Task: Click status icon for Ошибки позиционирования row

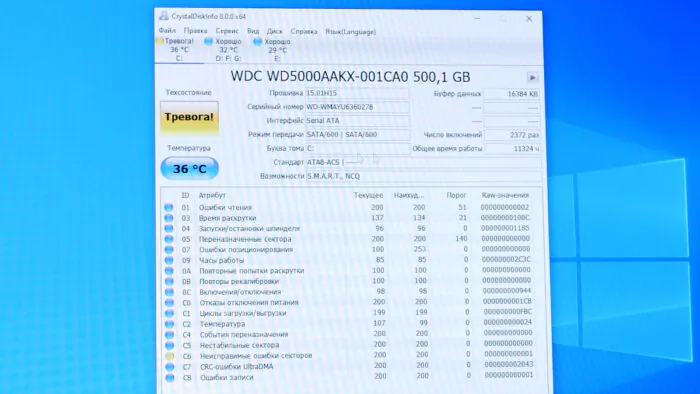Action: [x=169, y=249]
